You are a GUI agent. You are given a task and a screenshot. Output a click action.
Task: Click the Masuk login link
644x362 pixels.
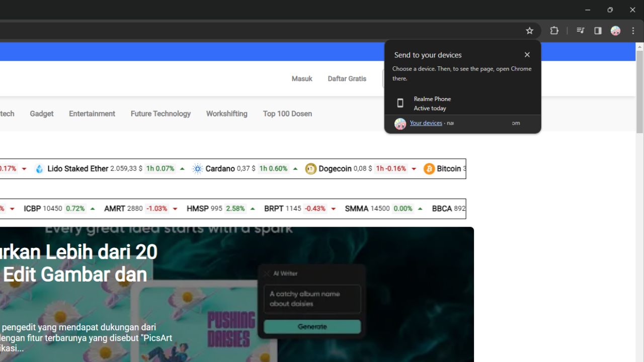[302, 79]
